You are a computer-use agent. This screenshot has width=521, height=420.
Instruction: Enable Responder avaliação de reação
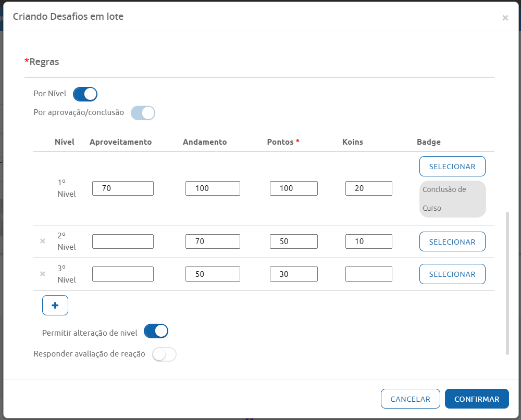click(x=164, y=354)
